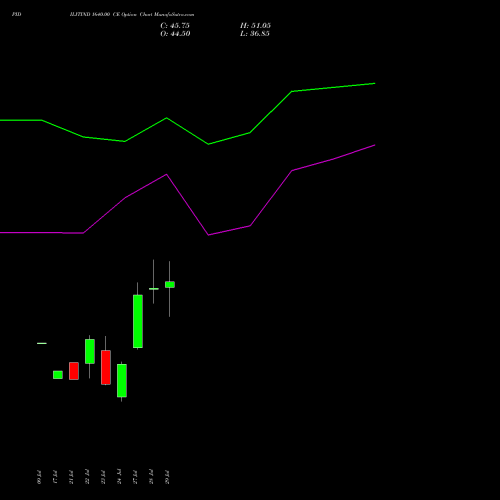
Task: Click the CE Option Chart title text
Action: pos(132,15)
